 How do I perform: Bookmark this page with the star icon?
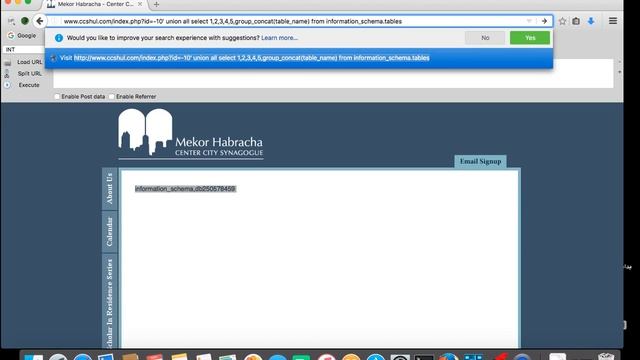pos(562,21)
